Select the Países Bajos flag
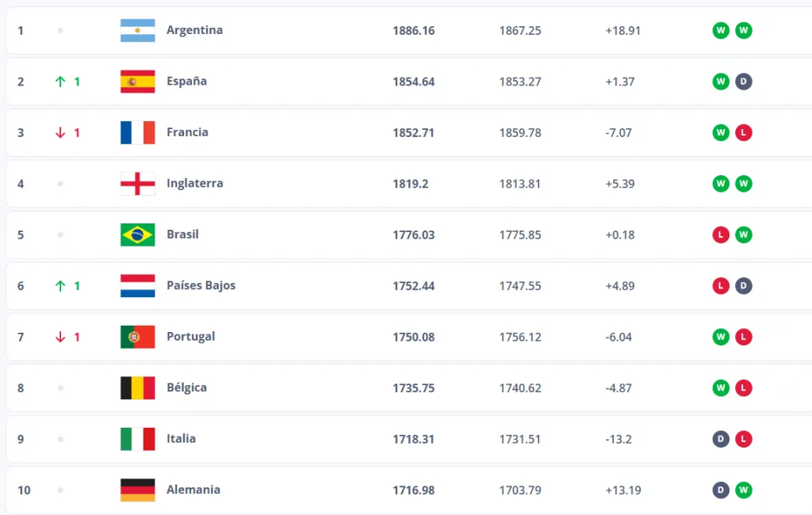 tap(137, 286)
